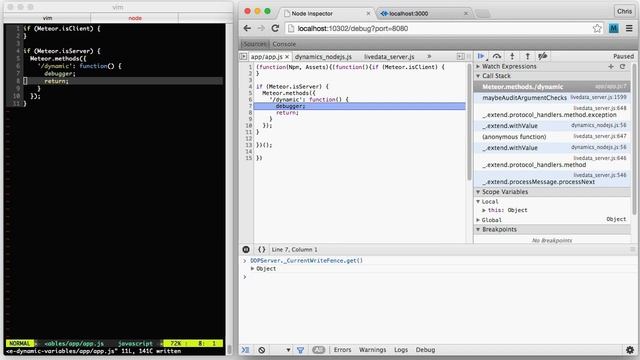Expand the 'this: Object' variable
Viewport: 640px width, 360px height.
[x=484, y=210]
